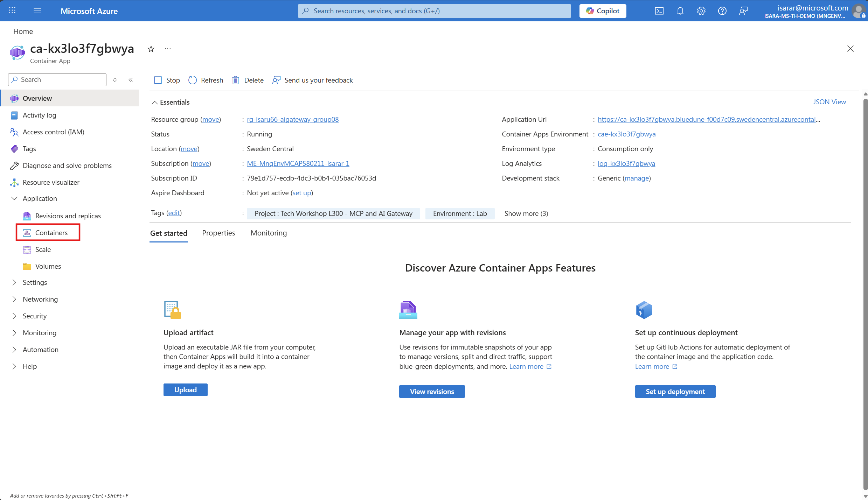Screen dimensions: 868x500
Task: Favorite this container app with the star
Action: point(151,49)
